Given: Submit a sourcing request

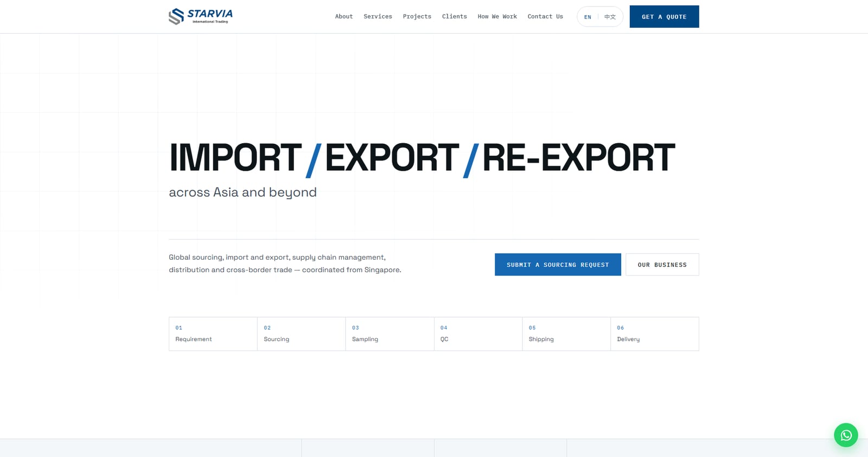Looking at the screenshot, I should [x=558, y=265].
